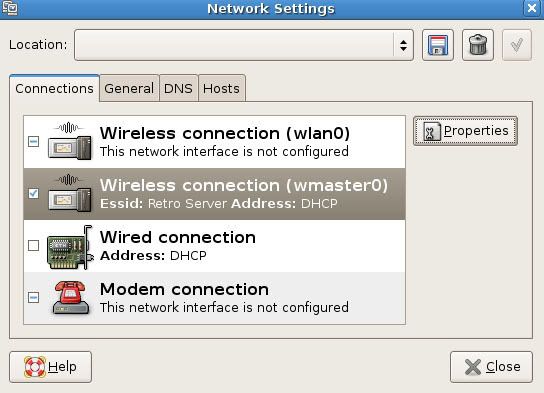Open Properties for the selected connection

[x=465, y=131]
